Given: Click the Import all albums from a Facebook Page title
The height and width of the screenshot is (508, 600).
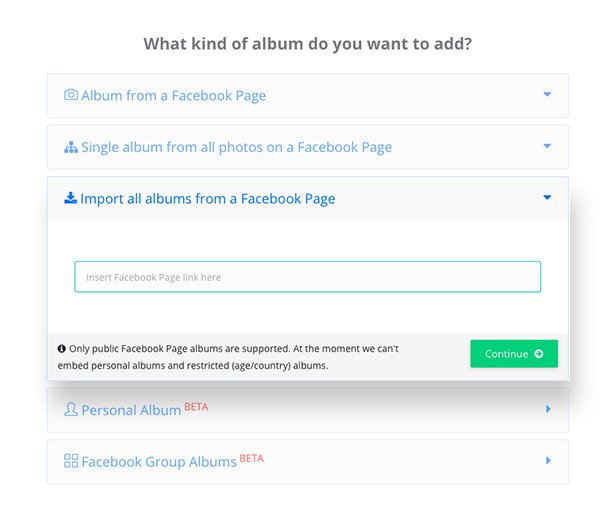Looking at the screenshot, I should 208,199.
